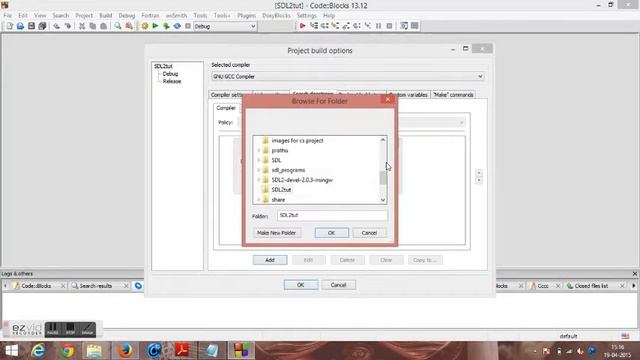Click Cancel in Project build options
Screen dimensions: 640x360
pyautogui.click(x=338, y=285)
